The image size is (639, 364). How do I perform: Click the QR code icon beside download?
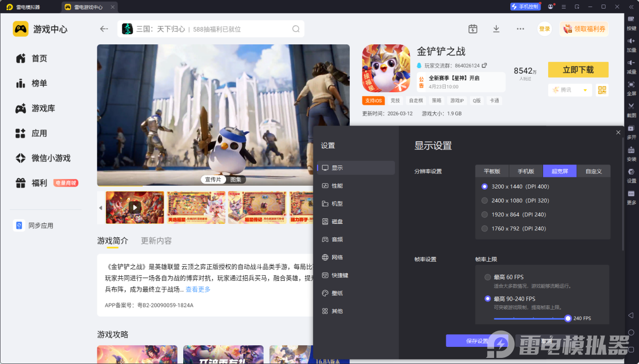point(602,90)
